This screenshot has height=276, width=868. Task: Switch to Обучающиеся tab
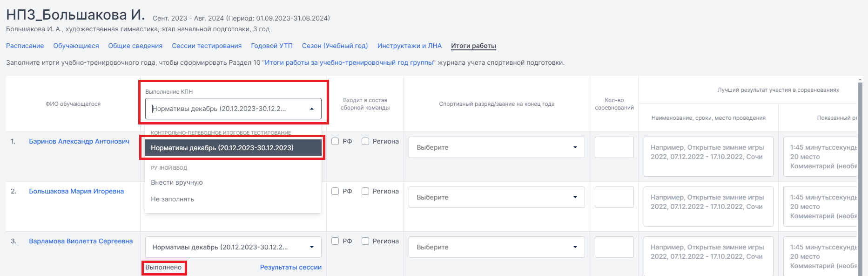76,46
